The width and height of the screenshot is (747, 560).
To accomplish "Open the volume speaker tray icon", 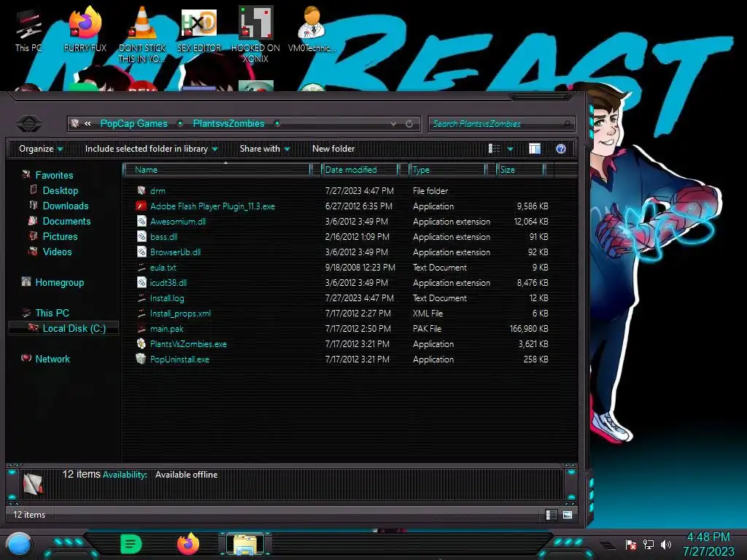I will pyautogui.click(x=666, y=544).
